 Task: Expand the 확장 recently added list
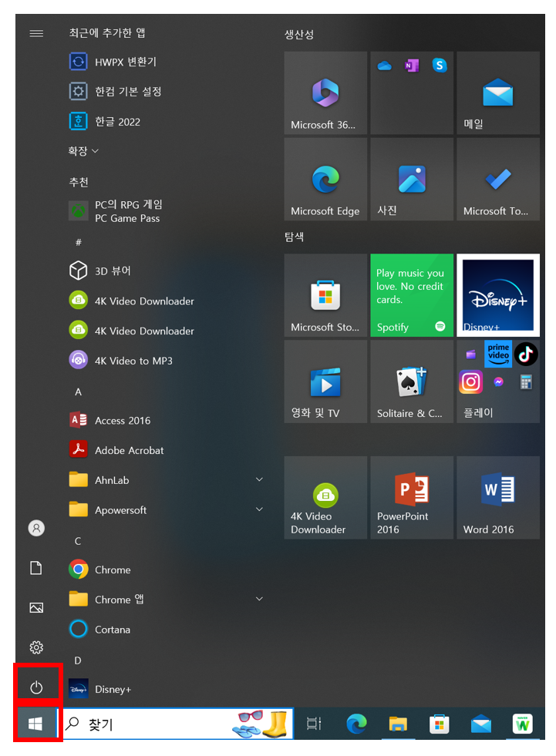click(x=83, y=151)
